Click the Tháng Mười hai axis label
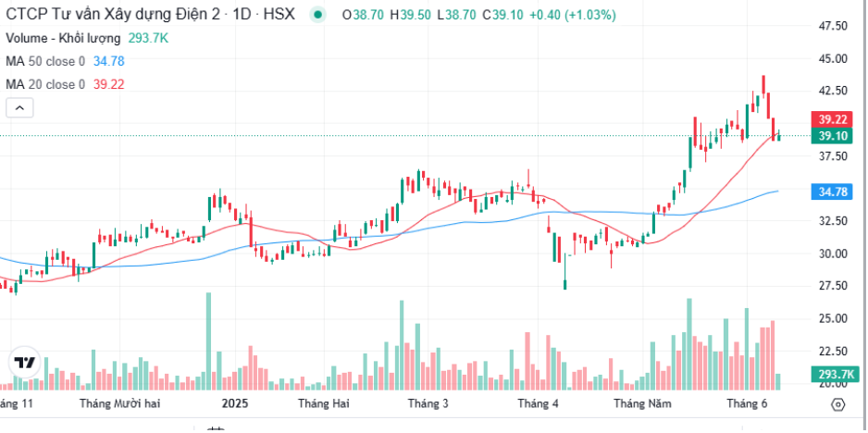868x433 pixels. (120, 403)
